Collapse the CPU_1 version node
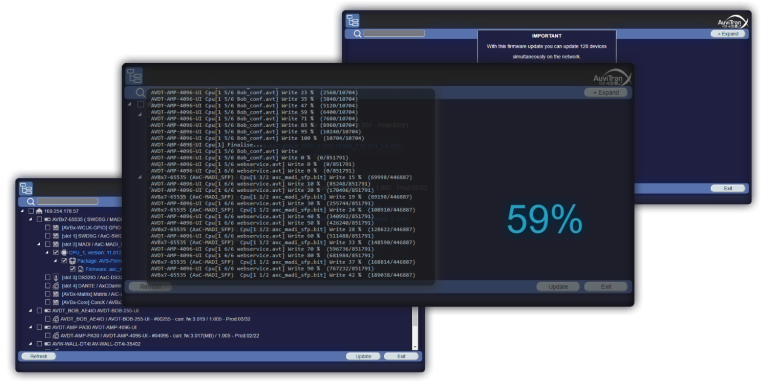 tap(47, 252)
